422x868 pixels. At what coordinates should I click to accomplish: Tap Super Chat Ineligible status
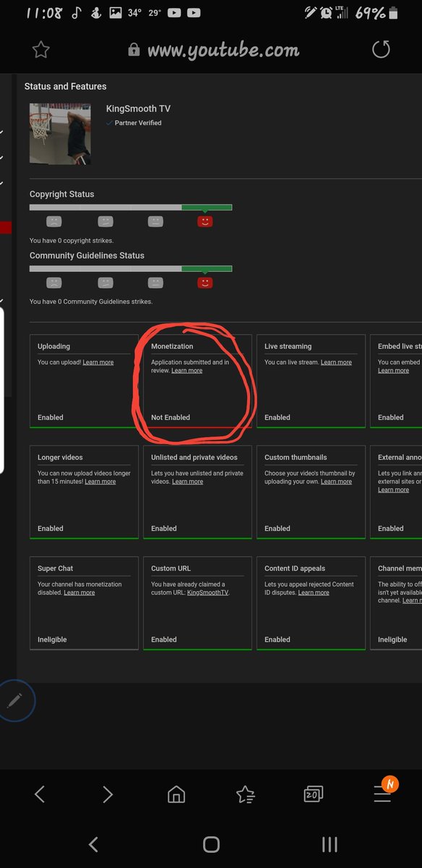[x=52, y=639]
